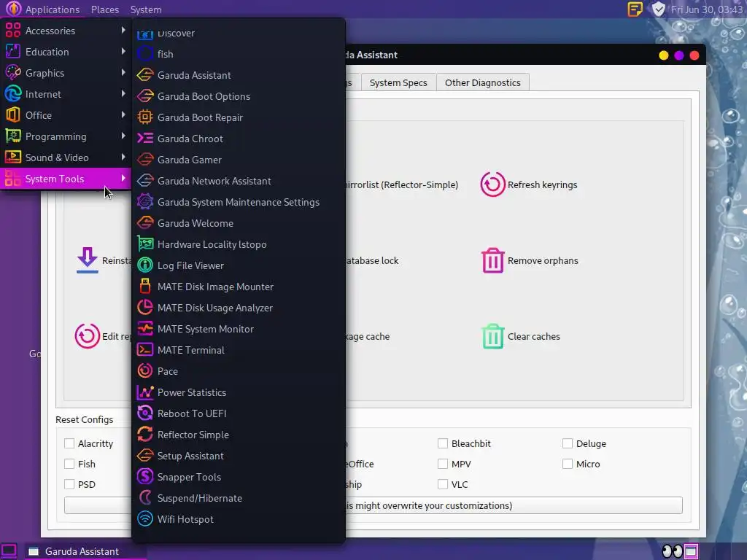The height and width of the screenshot is (560, 747).
Task: Tick the VLC checkbox
Action: tap(443, 484)
